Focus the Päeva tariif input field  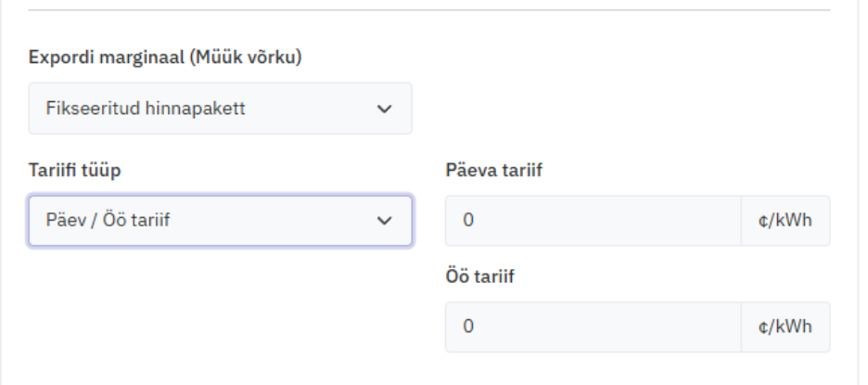click(x=594, y=221)
